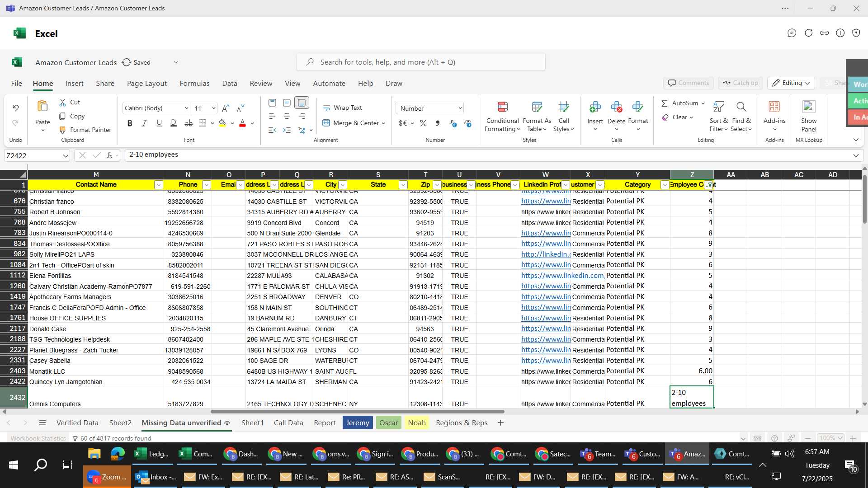Add a new sheet with plus icon
This screenshot has width=868, height=488.
click(x=500, y=423)
